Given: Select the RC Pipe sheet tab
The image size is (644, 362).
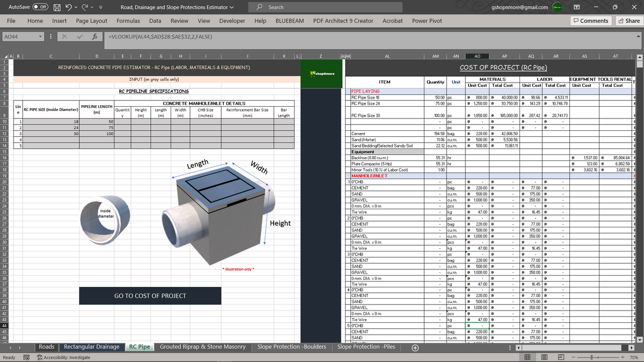Looking at the screenshot, I should [x=140, y=346].
